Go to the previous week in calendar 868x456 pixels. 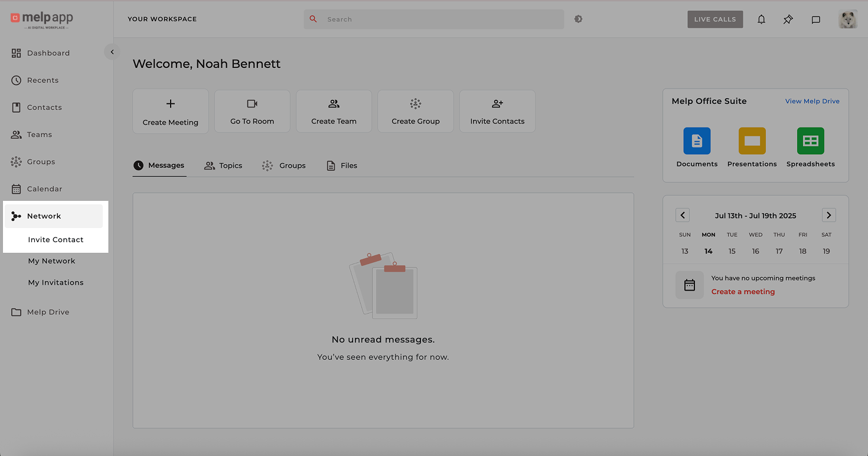click(x=683, y=216)
